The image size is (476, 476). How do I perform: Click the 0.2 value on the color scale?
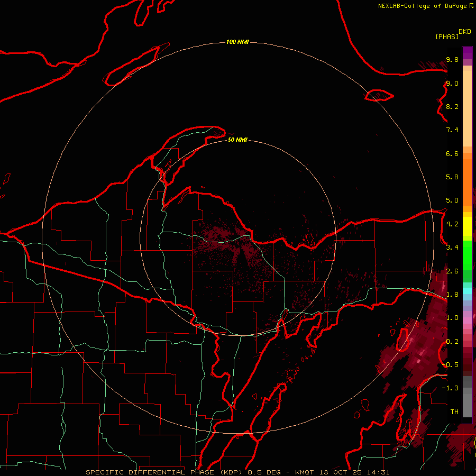coord(452,342)
